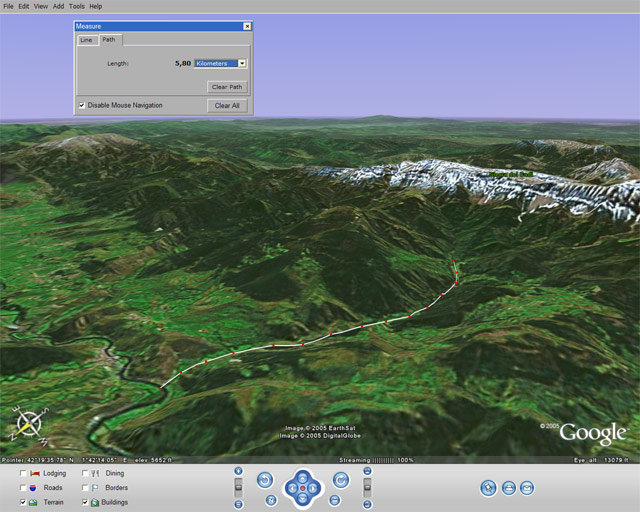The height and width of the screenshot is (512, 640).
Task: Open the Kilometers units dropdown
Action: pos(242,63)
